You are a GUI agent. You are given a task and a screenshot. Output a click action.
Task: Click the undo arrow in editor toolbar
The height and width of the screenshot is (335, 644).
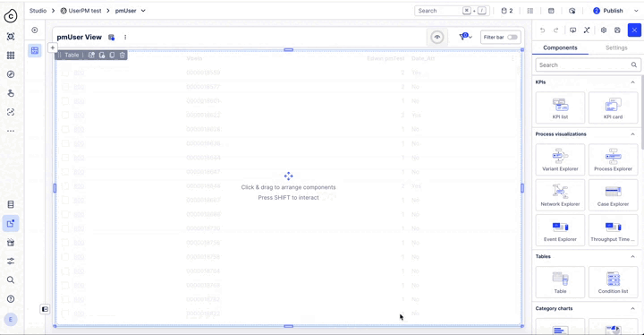(x=543, y=30)
